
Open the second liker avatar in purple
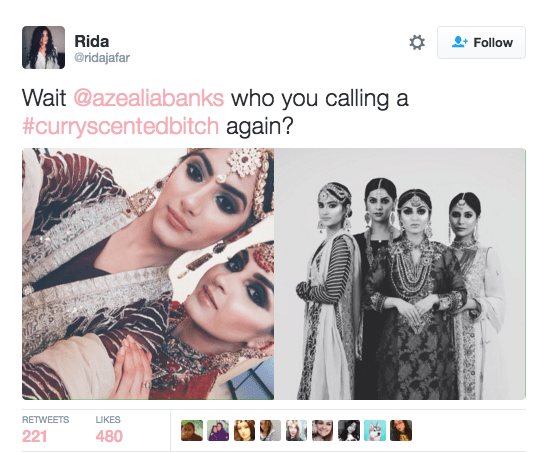[218, 430]
